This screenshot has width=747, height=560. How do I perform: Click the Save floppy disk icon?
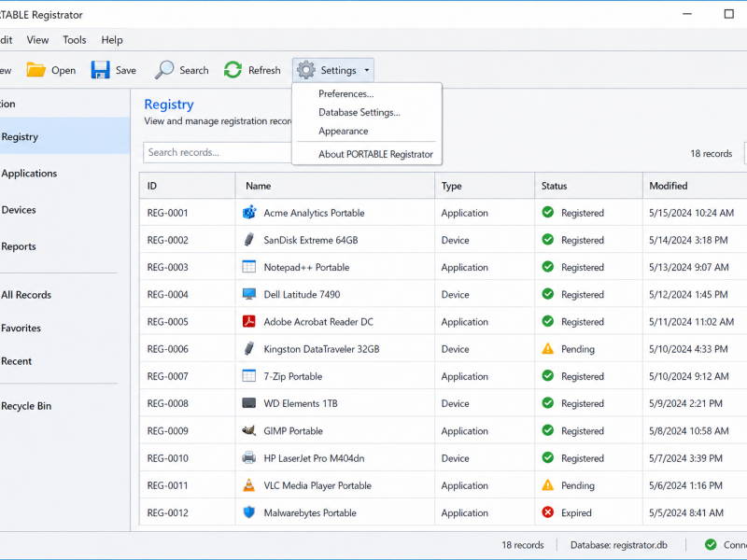[x=100, y=70]
